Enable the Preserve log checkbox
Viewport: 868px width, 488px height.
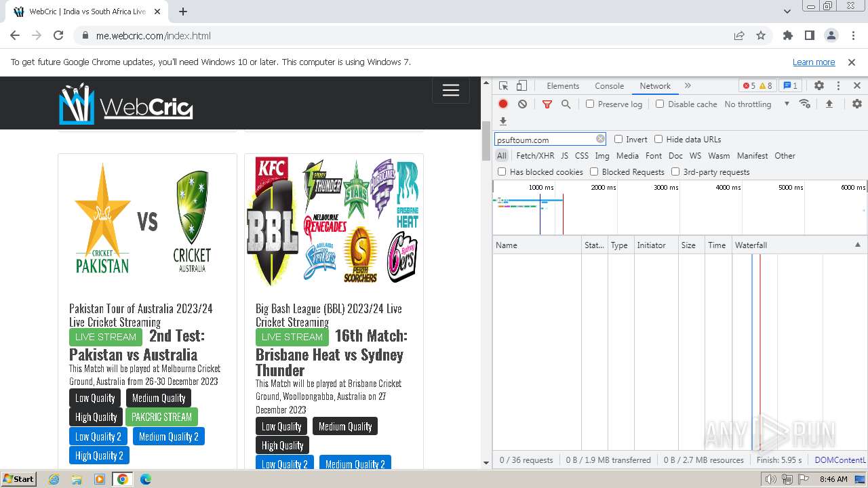(590, 104)
